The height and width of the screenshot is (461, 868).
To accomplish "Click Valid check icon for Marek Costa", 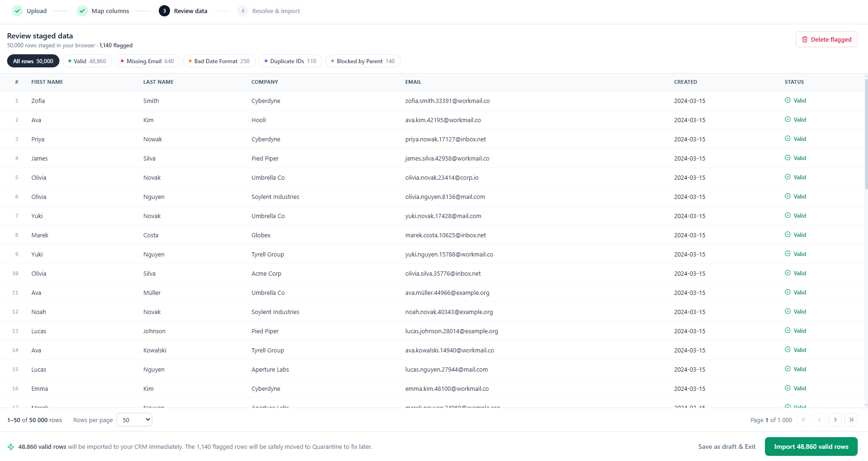I will [x=787, y=234].
